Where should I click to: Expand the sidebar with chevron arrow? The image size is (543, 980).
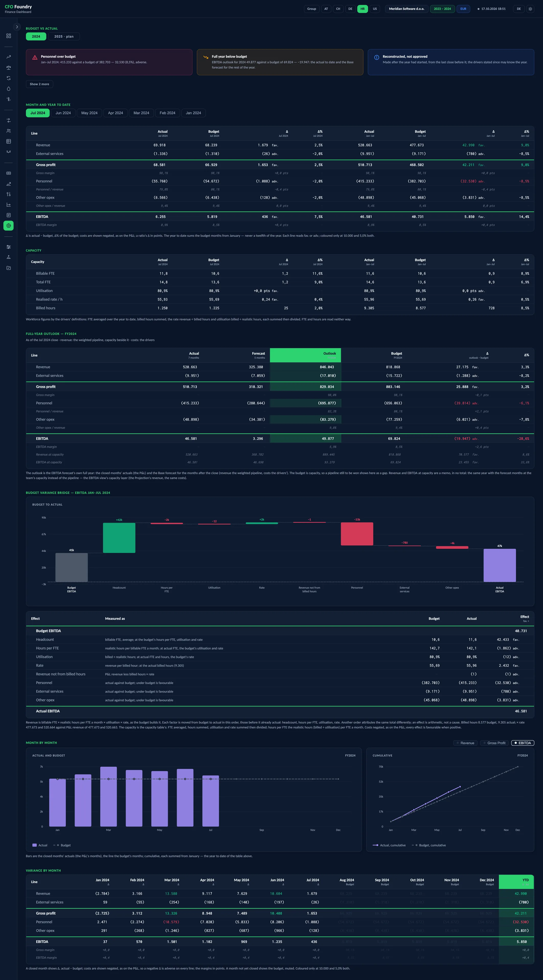(x=17, y=27)
